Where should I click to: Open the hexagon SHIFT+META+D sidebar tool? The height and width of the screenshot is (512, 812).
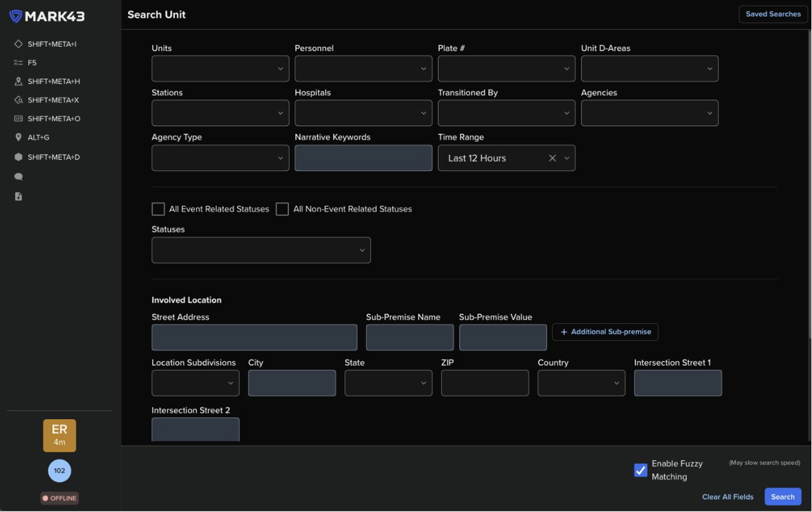click(x=18, y=156)
